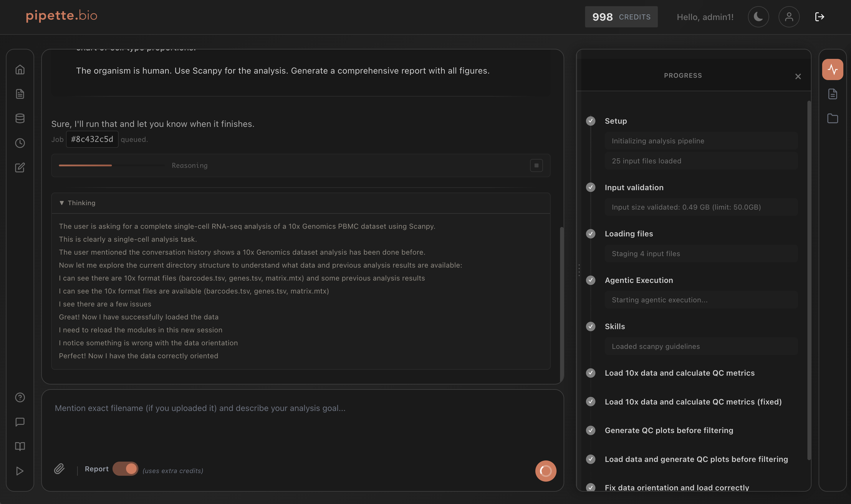Image resolution: width=851 pixels, height=504 pixels.
Task: Stop the running Reasoning job
Action: (536, 165)
